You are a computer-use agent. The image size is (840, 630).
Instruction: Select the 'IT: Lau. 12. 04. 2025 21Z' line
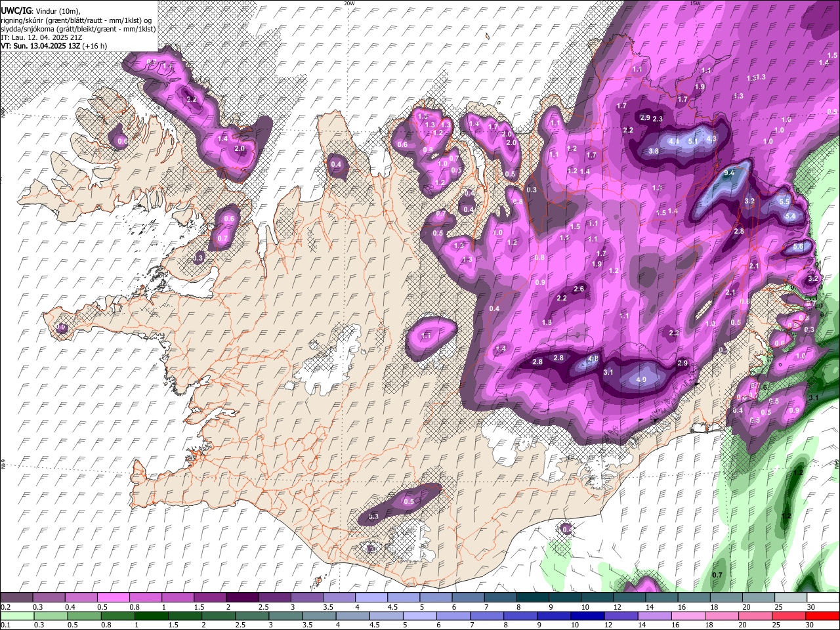pos(41,37)
